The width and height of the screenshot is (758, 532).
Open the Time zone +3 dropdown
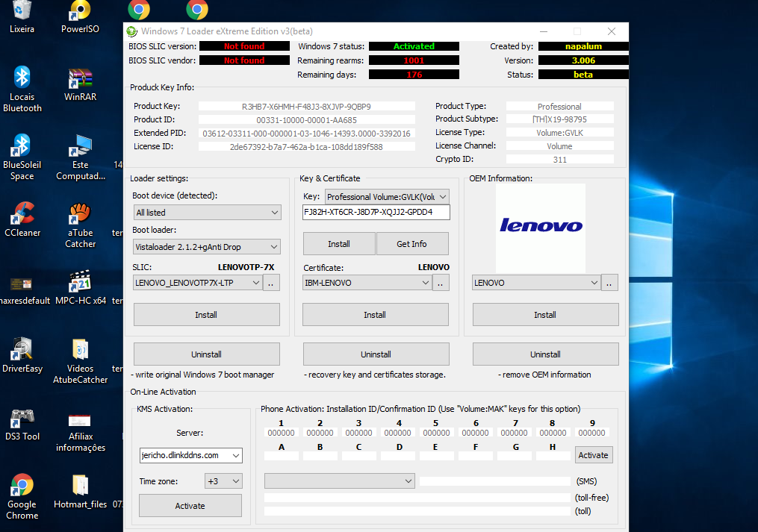click(223, 481)
